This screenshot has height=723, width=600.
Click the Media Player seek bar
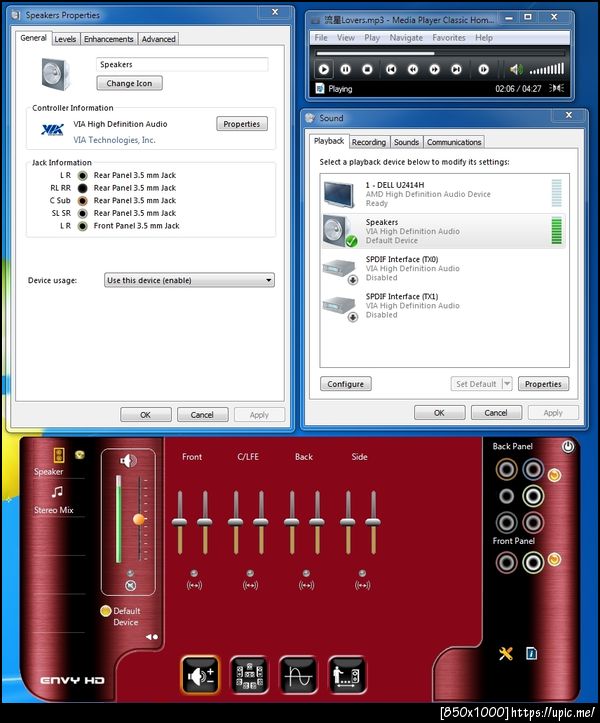pyautogui.click(x=440, y=53)
